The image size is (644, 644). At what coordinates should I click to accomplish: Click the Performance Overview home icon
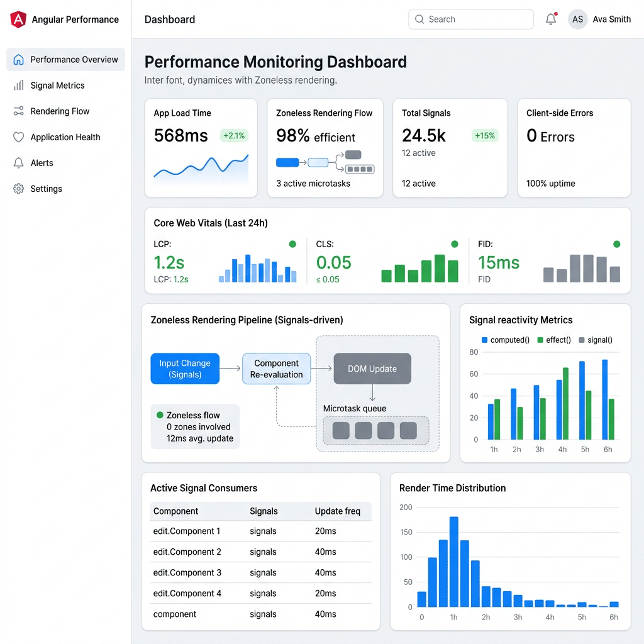tap(18, 60)
